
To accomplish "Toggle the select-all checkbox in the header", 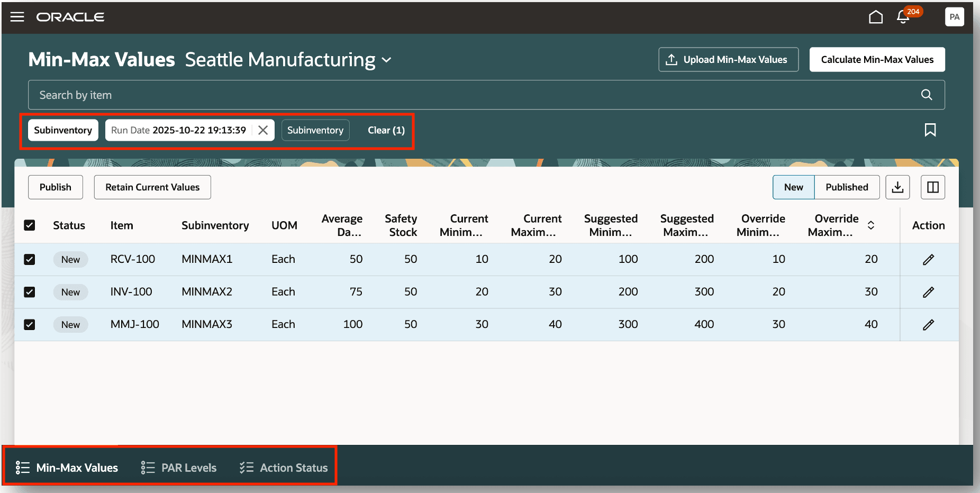I will coord(30,225).
